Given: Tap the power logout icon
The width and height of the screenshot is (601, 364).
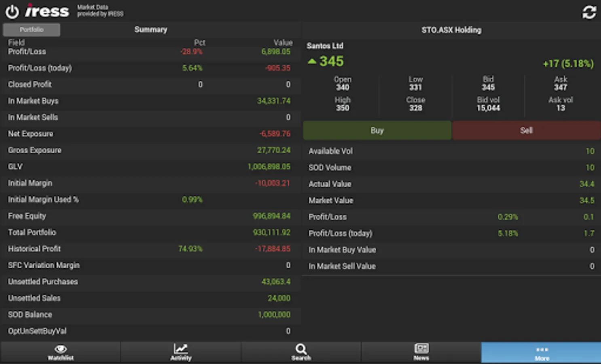Looking at the screenshot, I should click(12, 12).
